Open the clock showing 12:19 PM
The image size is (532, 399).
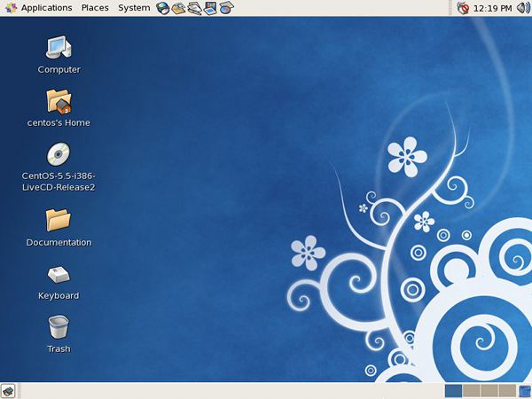click(x=492, y=8)
